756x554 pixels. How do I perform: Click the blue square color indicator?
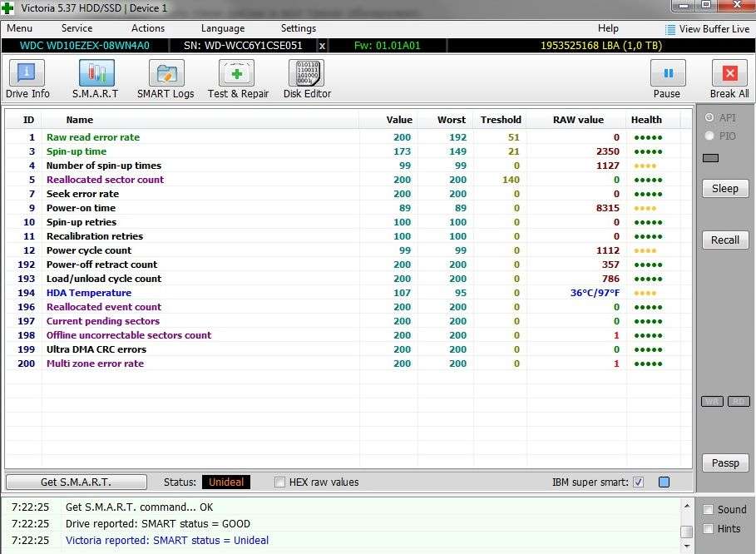coord(664,482)
